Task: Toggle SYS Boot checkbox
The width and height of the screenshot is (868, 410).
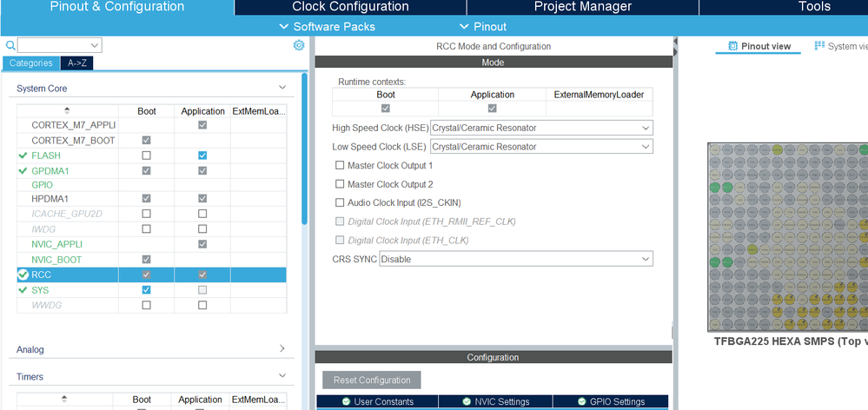Action: click(146, 290)
